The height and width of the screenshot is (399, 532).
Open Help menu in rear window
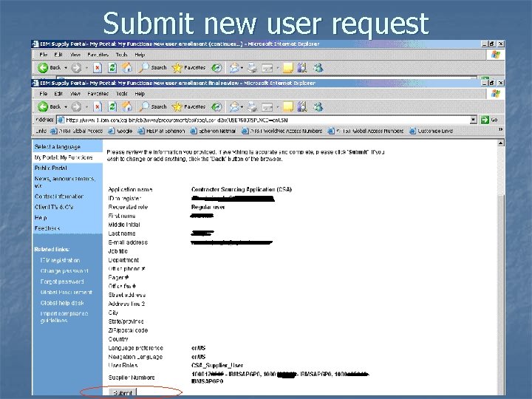tap(140, 55)
